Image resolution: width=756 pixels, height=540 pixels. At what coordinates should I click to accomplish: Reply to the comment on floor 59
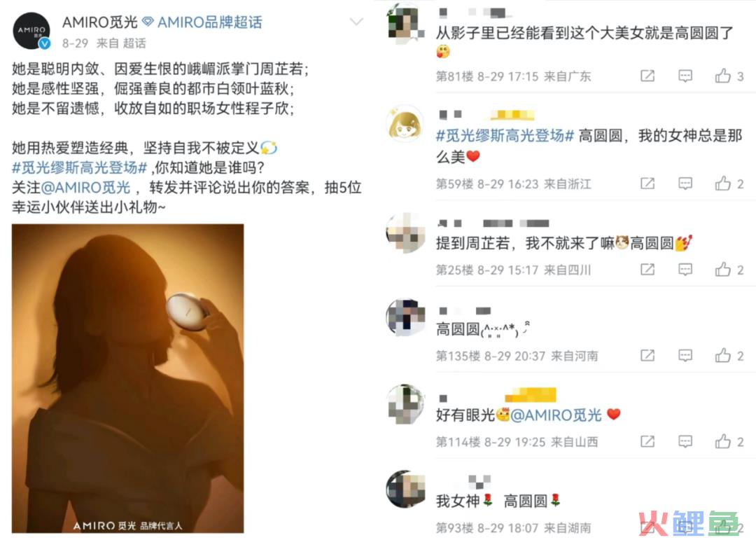click(x=685, y=184)
